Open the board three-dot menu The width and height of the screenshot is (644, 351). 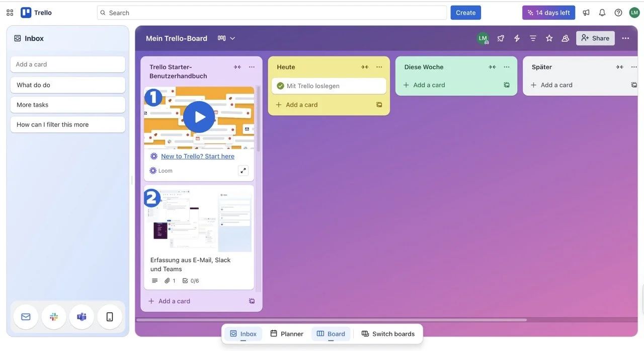coord(625,38)
